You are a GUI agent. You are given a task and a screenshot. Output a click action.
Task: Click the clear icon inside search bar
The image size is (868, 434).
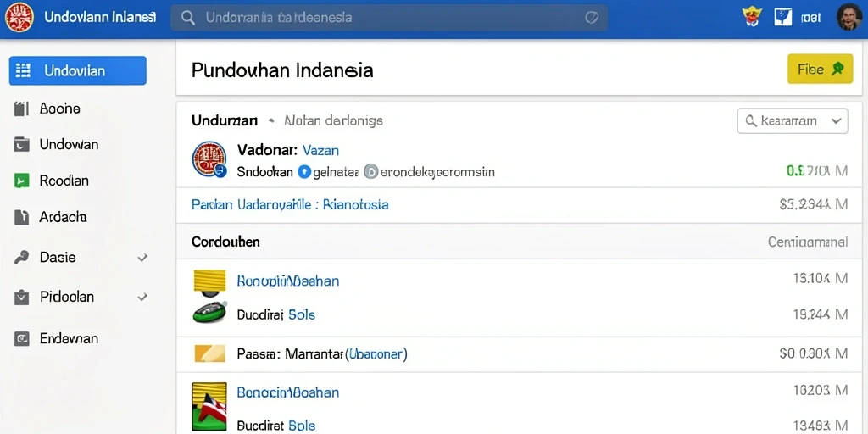pyautogui.click(x=591, y=18)
